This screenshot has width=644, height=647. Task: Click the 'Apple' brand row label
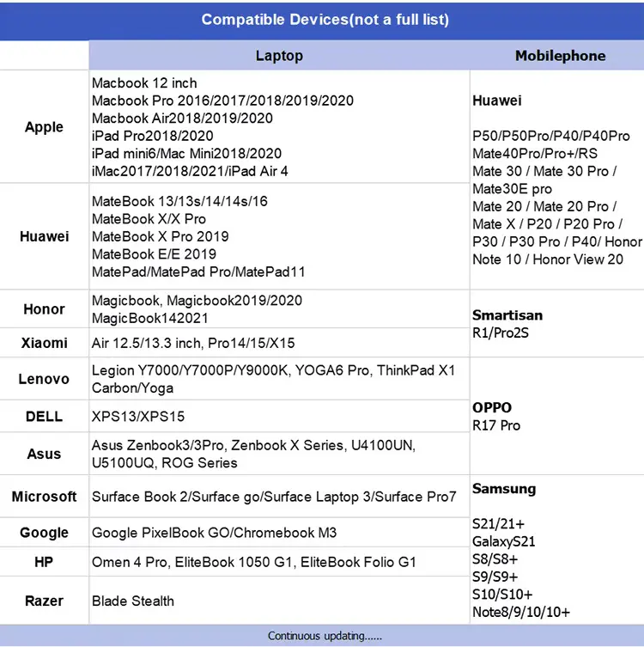pyautogui.click(x=44, y=126)
